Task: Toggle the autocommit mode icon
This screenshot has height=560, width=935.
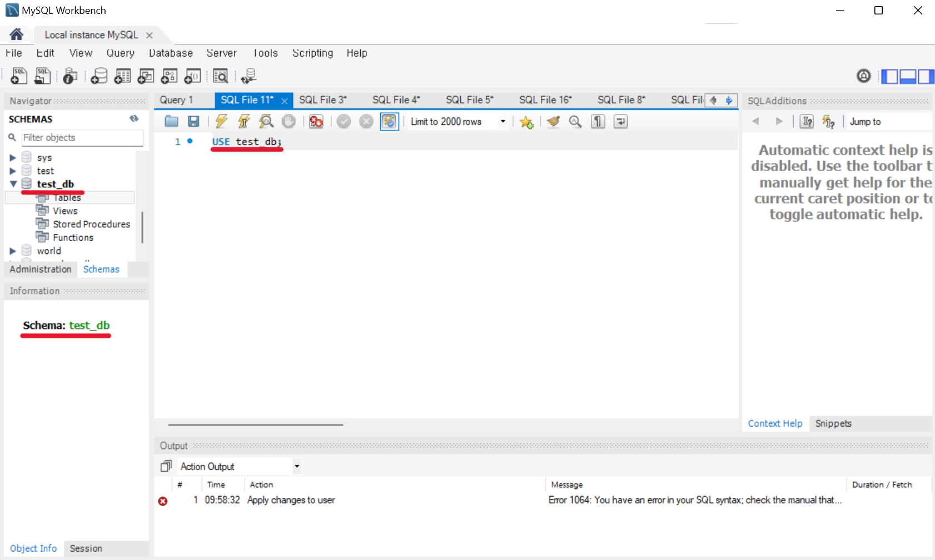Action: pyautogui.click(x=389, y=121)
